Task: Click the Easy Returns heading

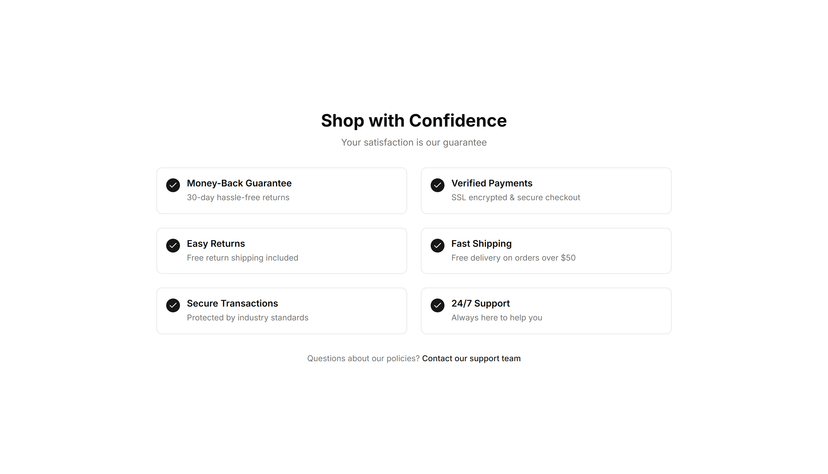Action: (216, 243)
